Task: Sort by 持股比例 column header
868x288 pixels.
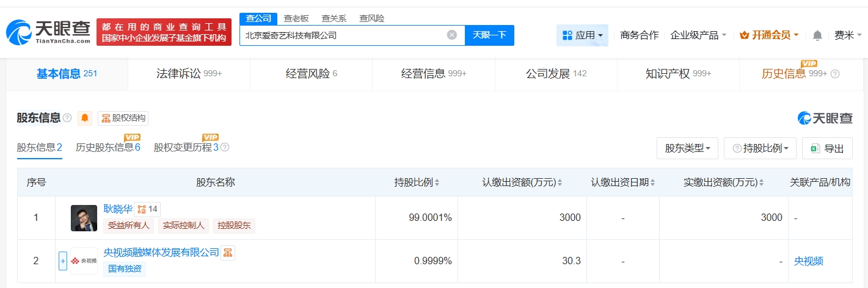Action: tap(417, 182)
